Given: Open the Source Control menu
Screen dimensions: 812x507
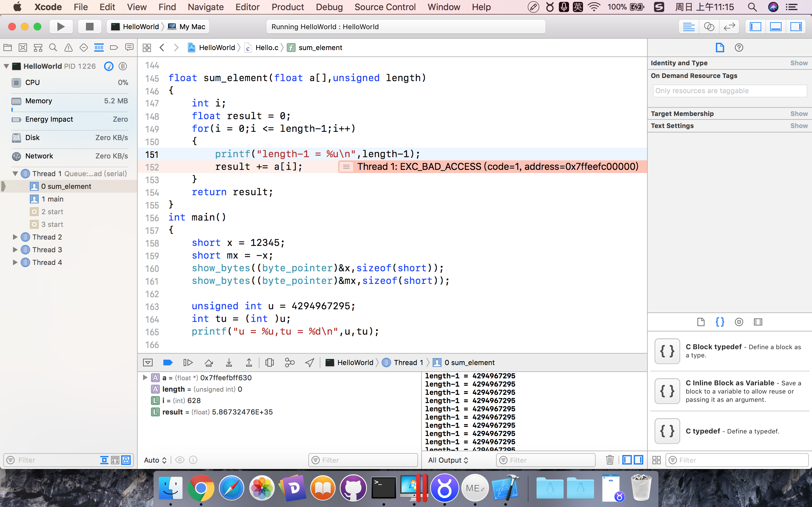Looking at the screenshot, I should pos(384,7).
